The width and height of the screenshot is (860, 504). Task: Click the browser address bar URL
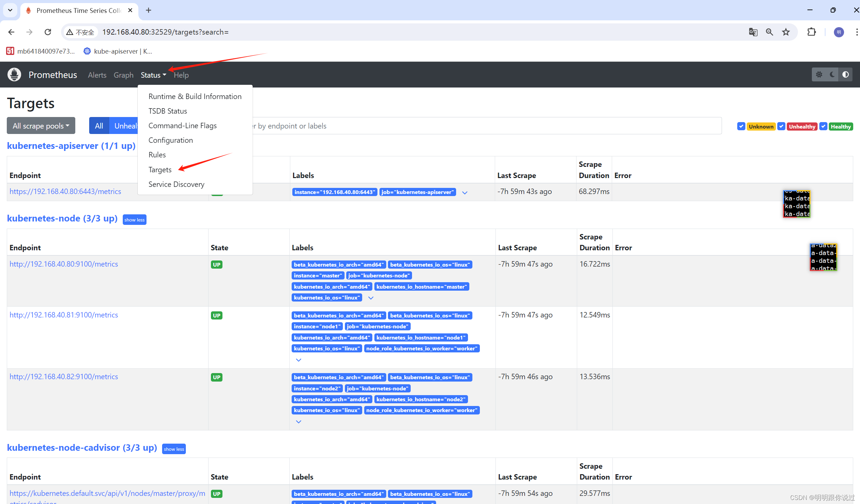[x=165, y=32]
